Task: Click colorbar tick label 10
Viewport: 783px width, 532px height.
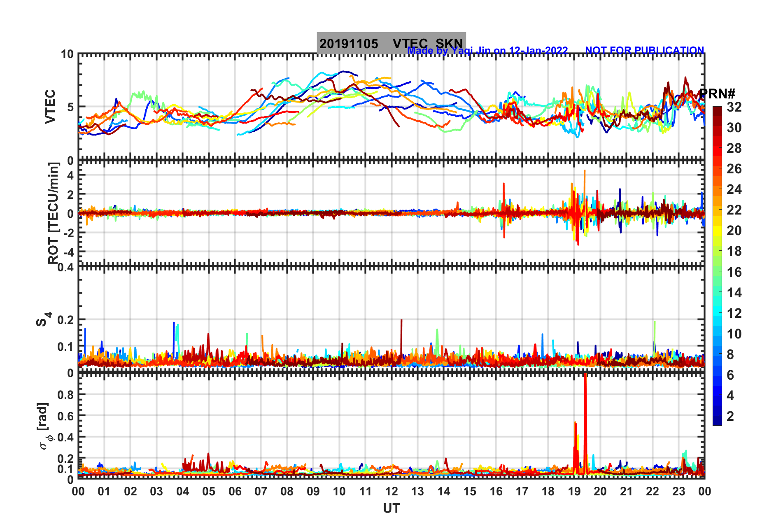Action: [x=734, y=334]
